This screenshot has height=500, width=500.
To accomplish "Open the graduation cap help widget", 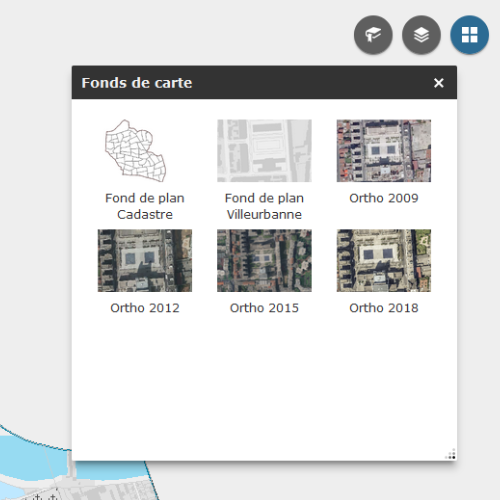I will tap(373, 35).
